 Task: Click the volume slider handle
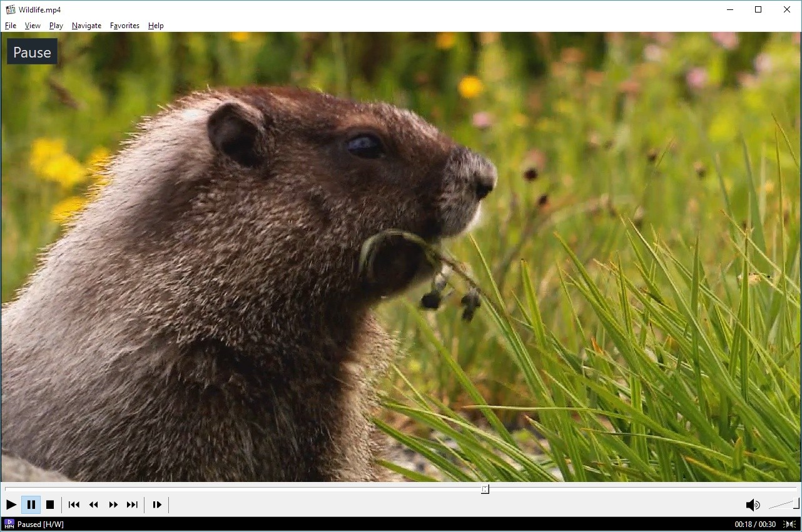796,504
